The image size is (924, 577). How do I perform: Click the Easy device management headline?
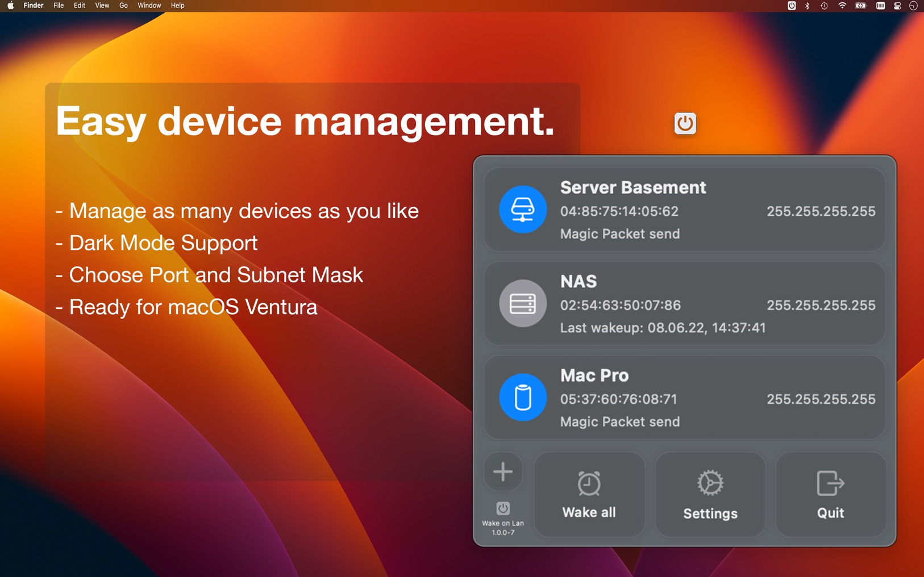[x=305, y=121]
